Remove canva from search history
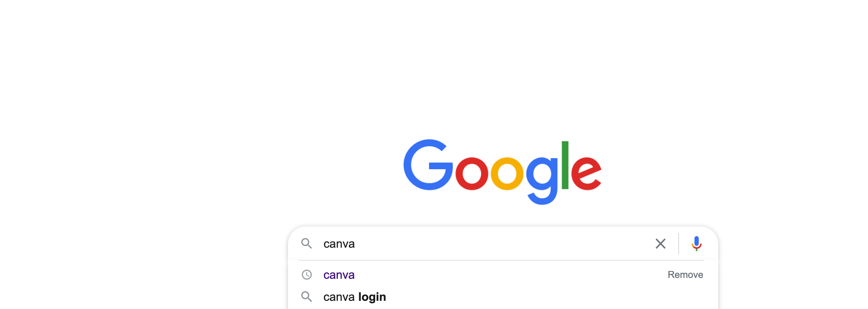 point(685,275)
